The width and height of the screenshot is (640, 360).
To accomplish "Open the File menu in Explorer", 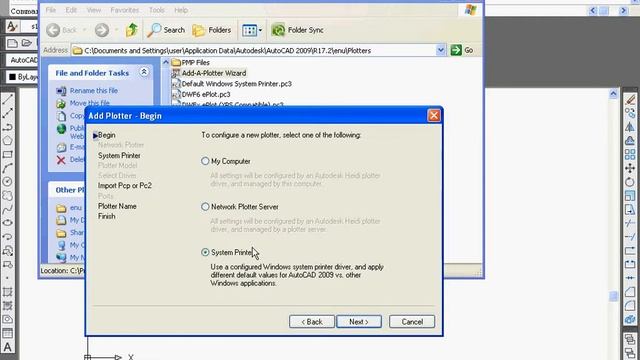I will pos(51,10).
